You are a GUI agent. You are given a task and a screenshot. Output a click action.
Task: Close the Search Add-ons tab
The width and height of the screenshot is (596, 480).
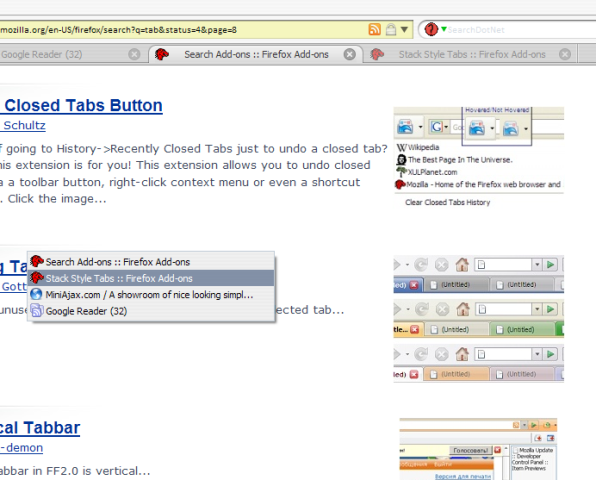[x=350, y=54]
